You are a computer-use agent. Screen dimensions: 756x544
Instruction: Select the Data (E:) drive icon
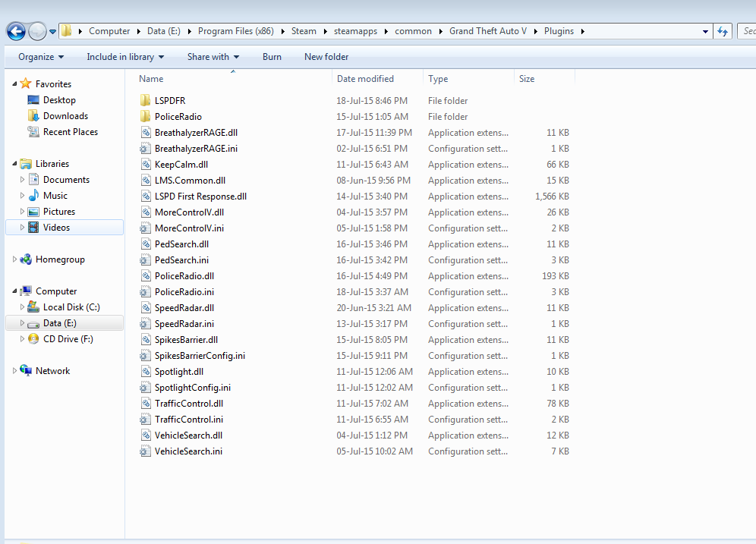click(x=33, y=323)
